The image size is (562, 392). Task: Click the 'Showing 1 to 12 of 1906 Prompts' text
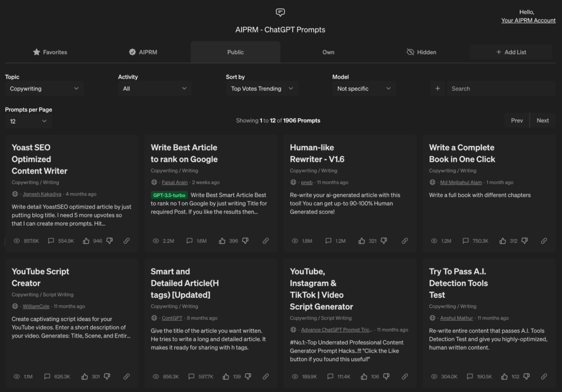coord(278,120)
